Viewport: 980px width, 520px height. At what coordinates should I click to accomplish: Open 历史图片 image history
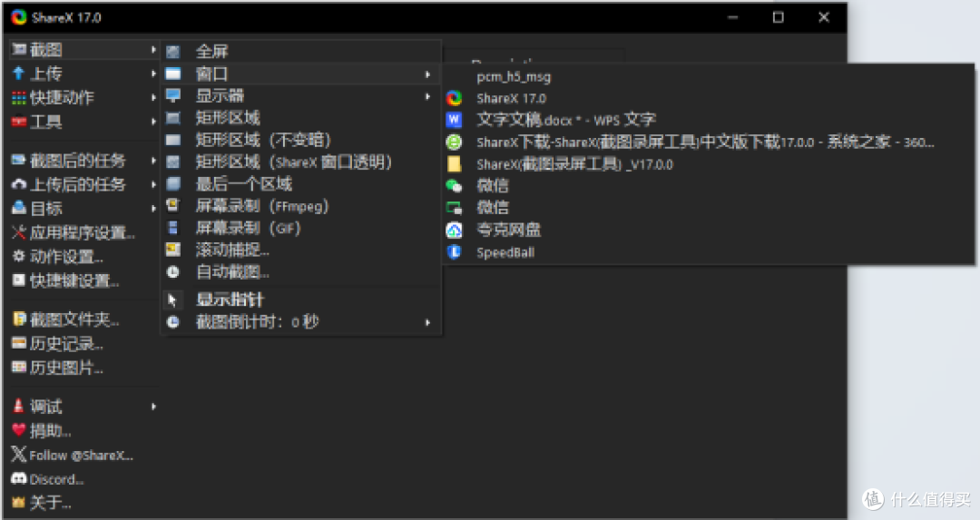83,367
